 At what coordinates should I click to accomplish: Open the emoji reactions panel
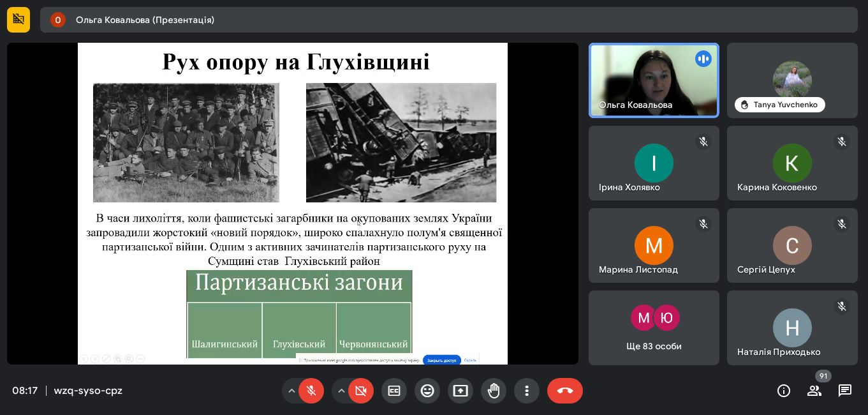(x=427, y=391)
